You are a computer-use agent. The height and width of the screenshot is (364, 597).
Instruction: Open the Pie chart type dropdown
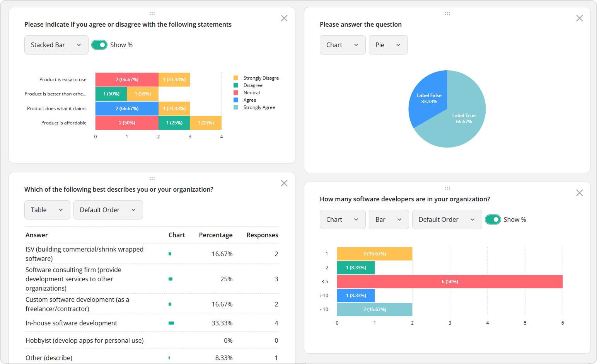pyautogui.click(x=388, y=45)
